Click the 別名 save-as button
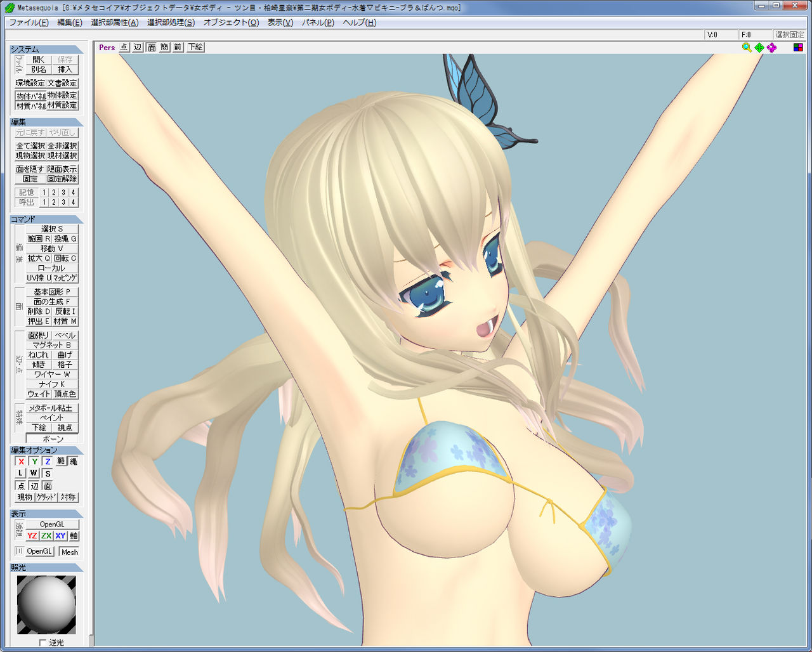 (39, 70)
